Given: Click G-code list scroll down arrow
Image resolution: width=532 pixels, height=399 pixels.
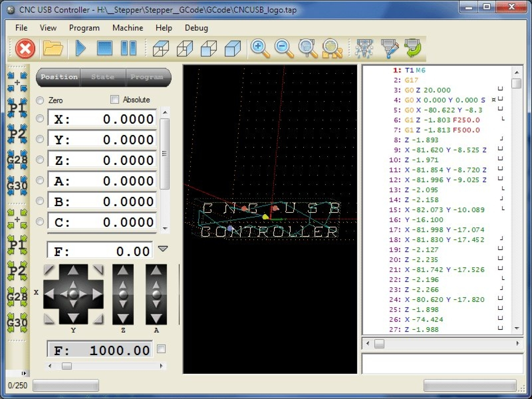Looking at the screenshot, I should point(517,329).
